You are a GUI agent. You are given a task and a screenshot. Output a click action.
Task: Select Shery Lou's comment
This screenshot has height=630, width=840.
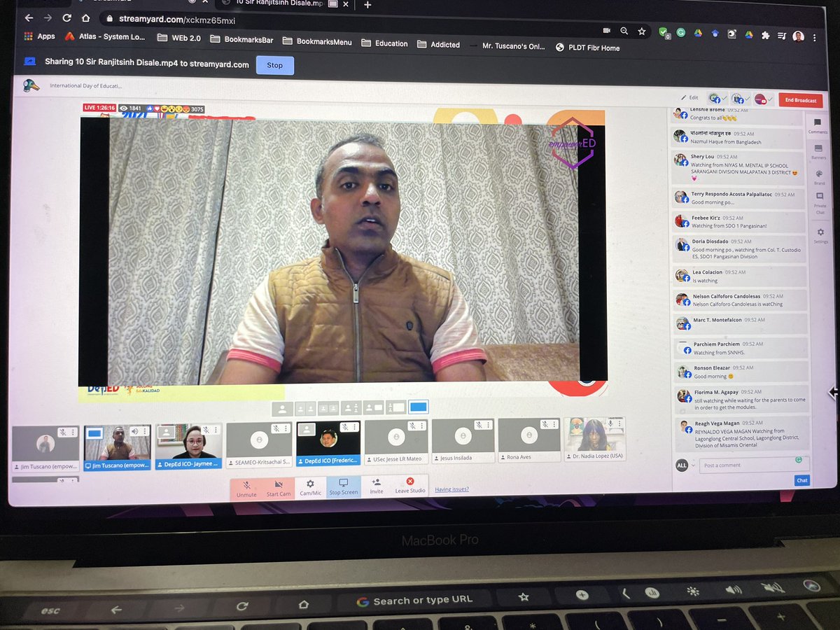point(738,168)
